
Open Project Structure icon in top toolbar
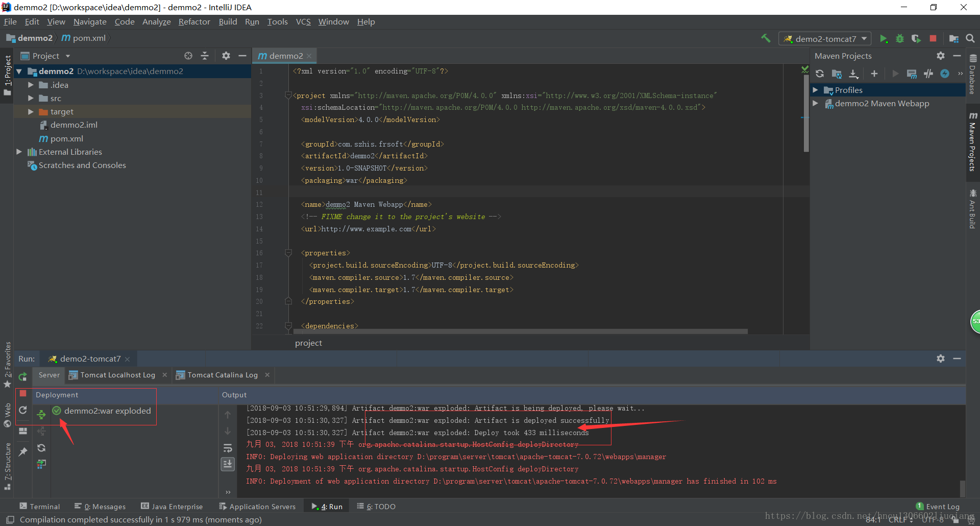coord(953,39)
